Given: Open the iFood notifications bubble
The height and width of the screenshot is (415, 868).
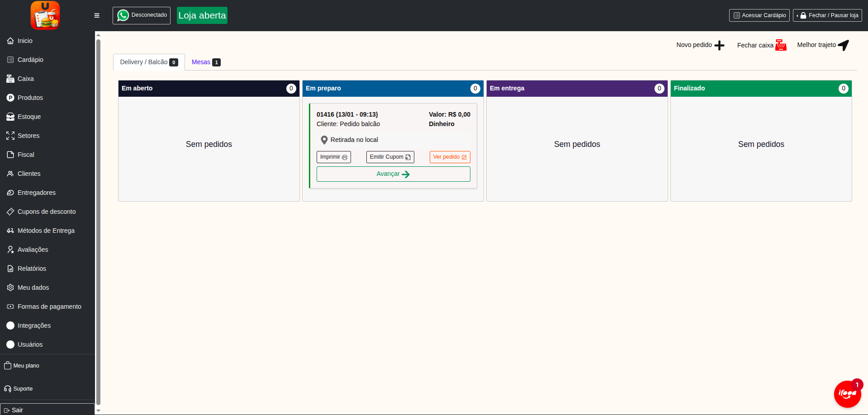Looking at the screenshot, I should [x=848, y=393].
